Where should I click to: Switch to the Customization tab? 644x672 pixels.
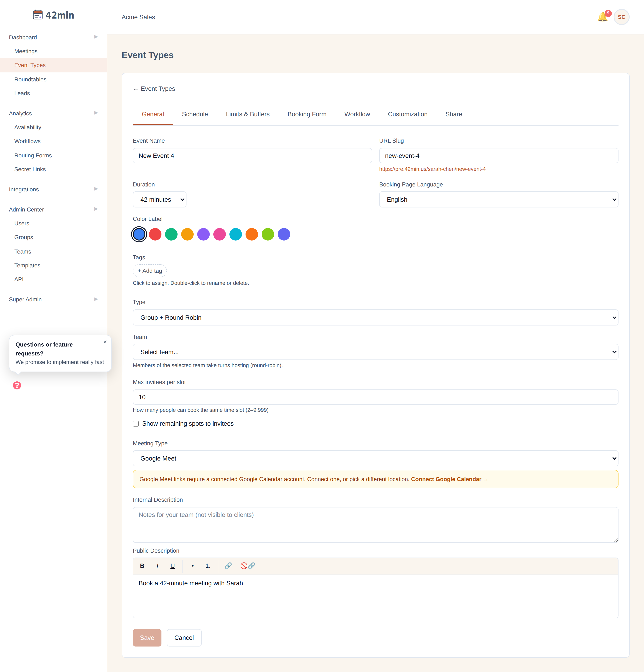[407, 114]
